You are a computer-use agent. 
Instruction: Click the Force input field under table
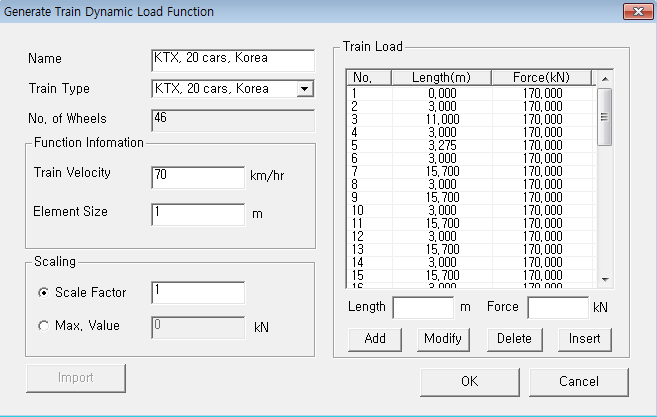click(x=558, y=308)
